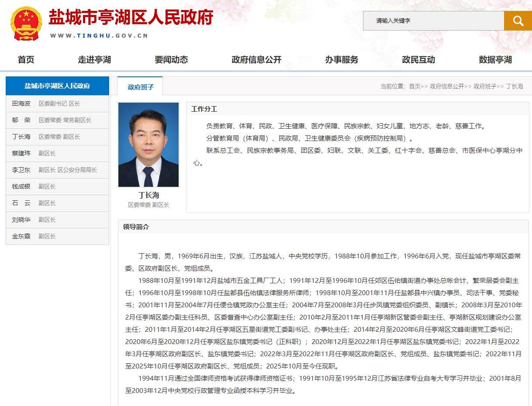Open the 政民互动 navigation item
This screenshot has height=406, width=532.
418,60
